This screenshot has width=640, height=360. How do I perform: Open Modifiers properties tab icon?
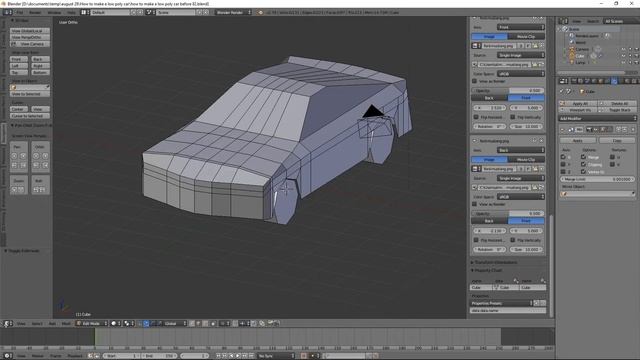pyautogui.click(x=614, y=81)
